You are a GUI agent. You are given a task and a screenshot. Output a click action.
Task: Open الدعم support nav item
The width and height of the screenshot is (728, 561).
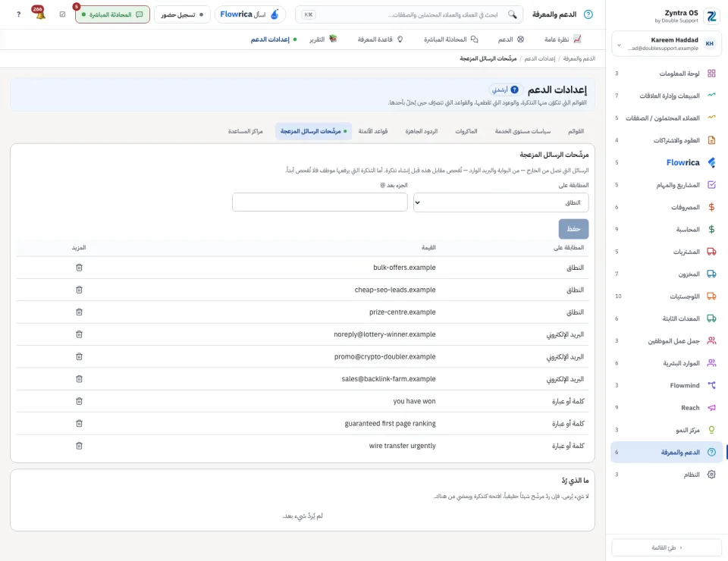coord(510,39)
